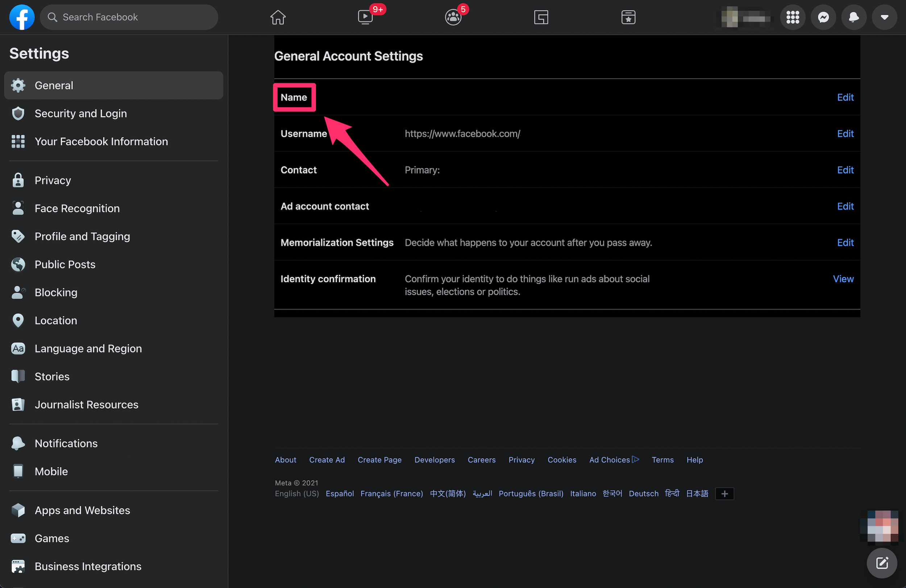Open Language and Region settings
This screenshot has width=906, height=588.
(x=113, y=349)
